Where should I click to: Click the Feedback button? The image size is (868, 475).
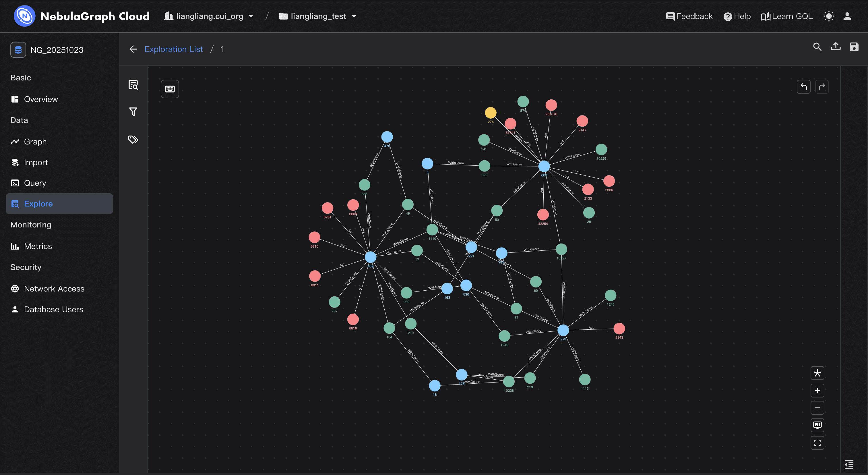pos(689,16)
